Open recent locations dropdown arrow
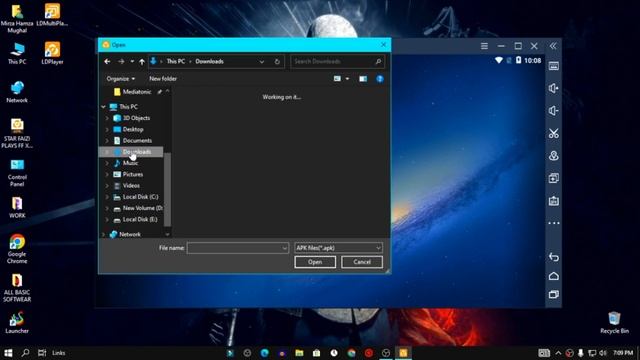The width and height of the screenshot is (640, 360). 132,62
